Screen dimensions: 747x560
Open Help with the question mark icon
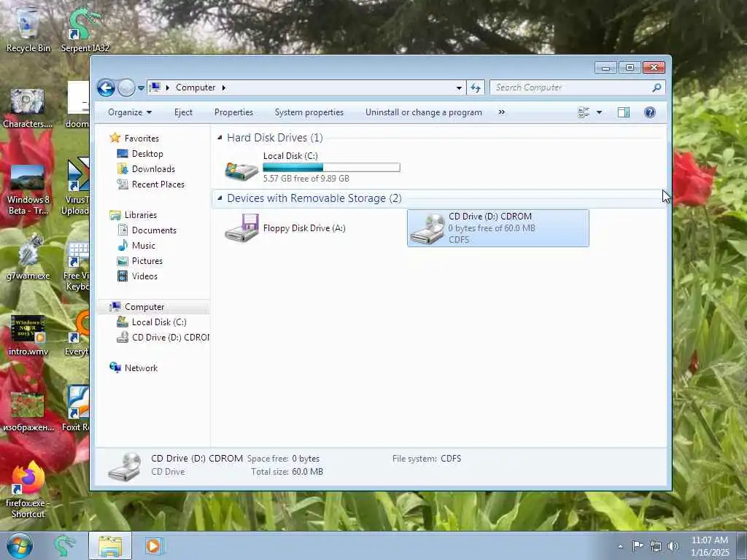click(650, 112)
